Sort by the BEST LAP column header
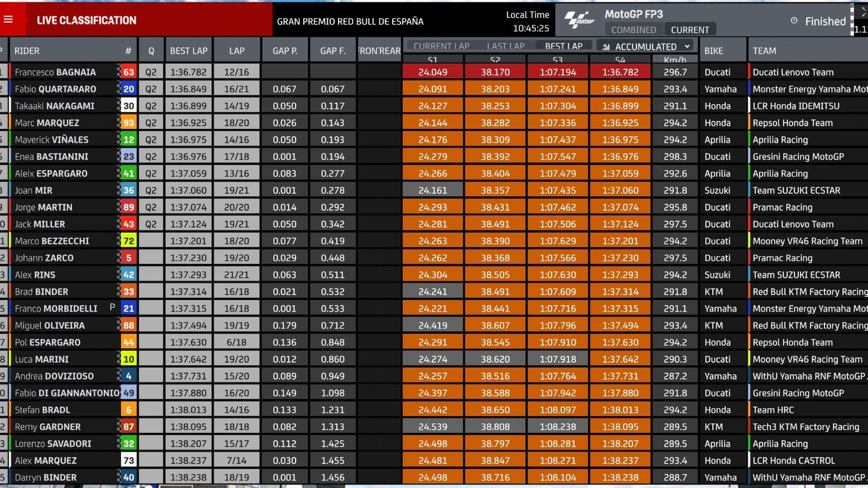This screenshot has width=868, height=488. click(188, 51)
